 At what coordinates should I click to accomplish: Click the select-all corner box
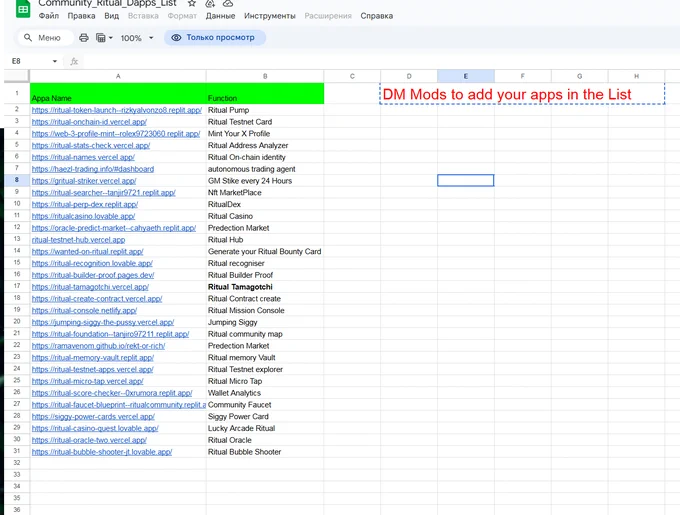pyautogui.click(x=16, y=76)
